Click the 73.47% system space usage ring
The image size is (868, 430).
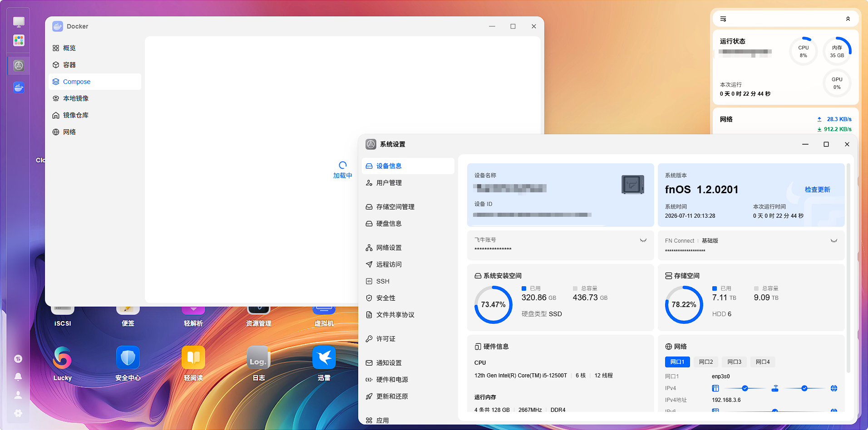pyautogui.click(x=493, y=305)
